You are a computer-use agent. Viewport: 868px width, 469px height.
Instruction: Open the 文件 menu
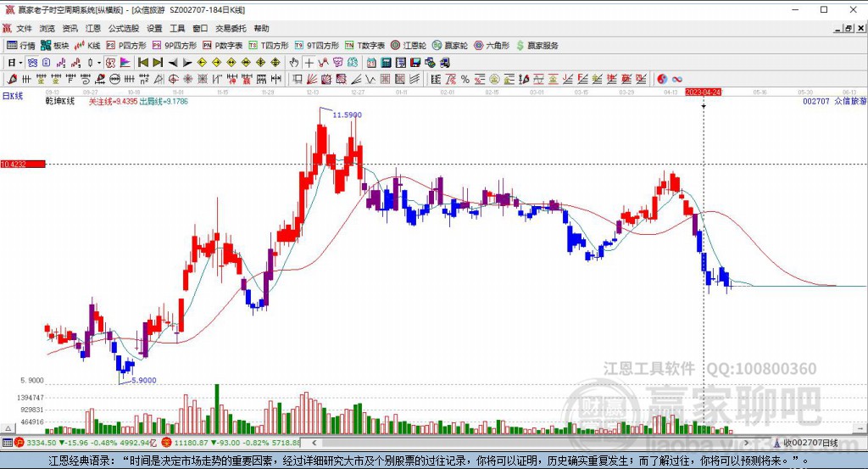pos(25,28)
